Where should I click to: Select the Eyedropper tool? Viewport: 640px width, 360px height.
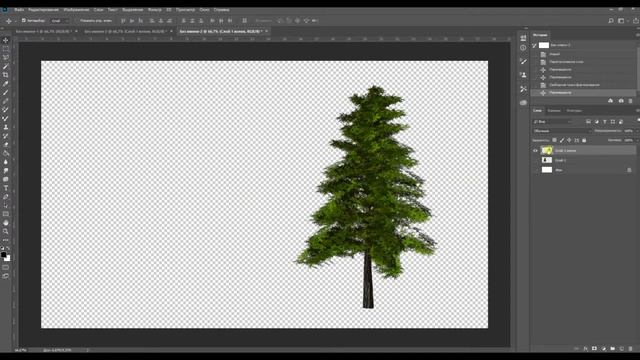point(6,84)
